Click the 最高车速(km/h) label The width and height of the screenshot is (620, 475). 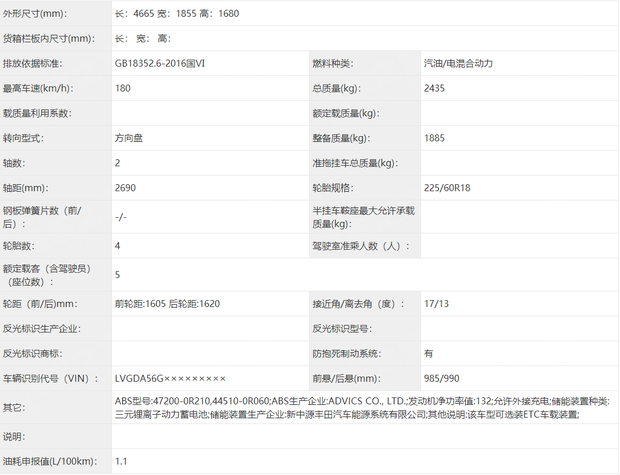coord(38,89)
